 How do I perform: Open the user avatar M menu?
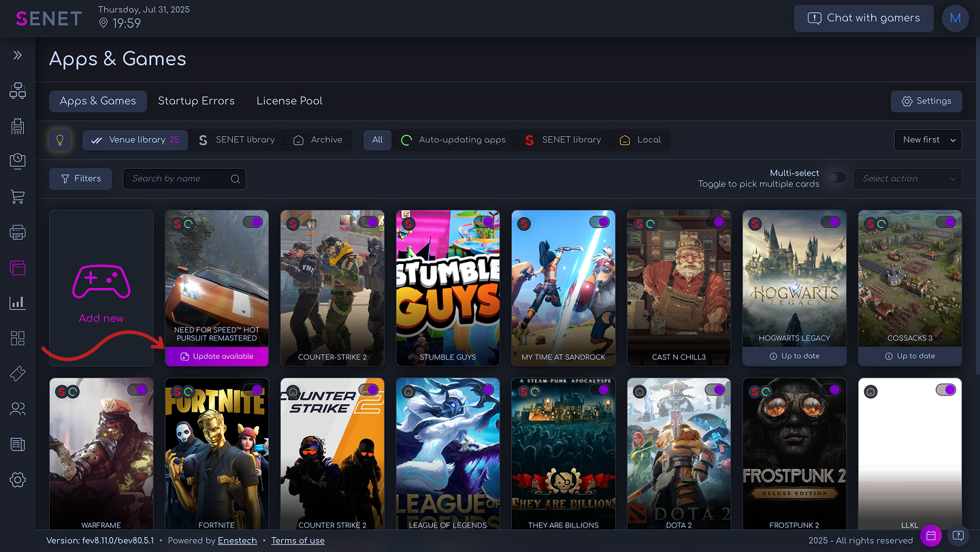[x=955, y=18]
